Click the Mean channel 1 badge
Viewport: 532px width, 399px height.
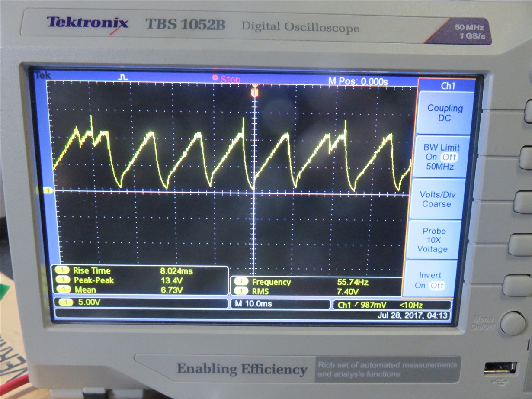64,290
